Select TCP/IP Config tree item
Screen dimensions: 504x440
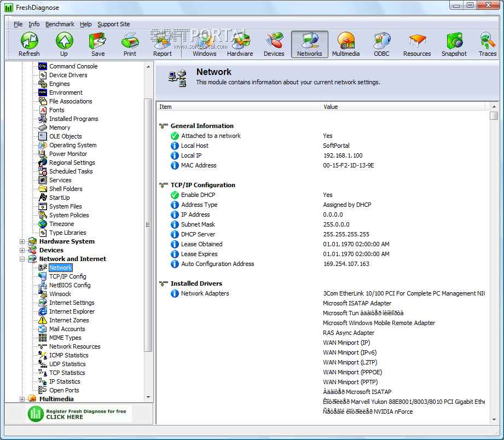tap(62, 276)
